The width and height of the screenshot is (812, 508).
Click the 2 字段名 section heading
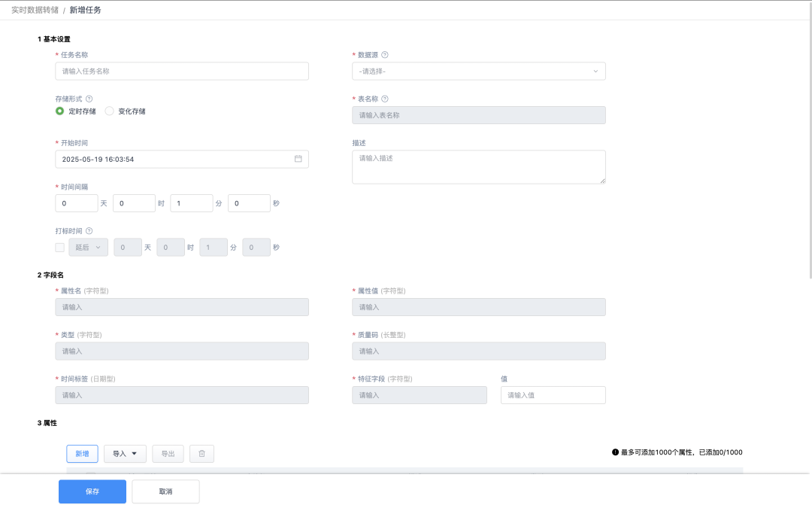51,275
